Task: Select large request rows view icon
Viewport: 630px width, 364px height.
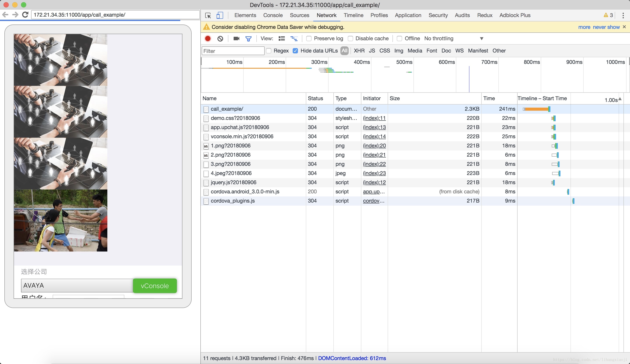Action: (x=282, y=38)
